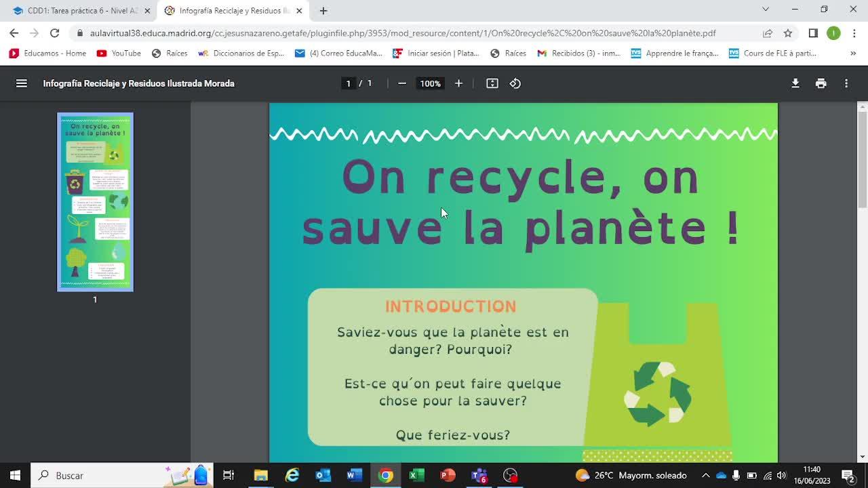Open a new browser tab
868x488 pixels.
(323, 11)
